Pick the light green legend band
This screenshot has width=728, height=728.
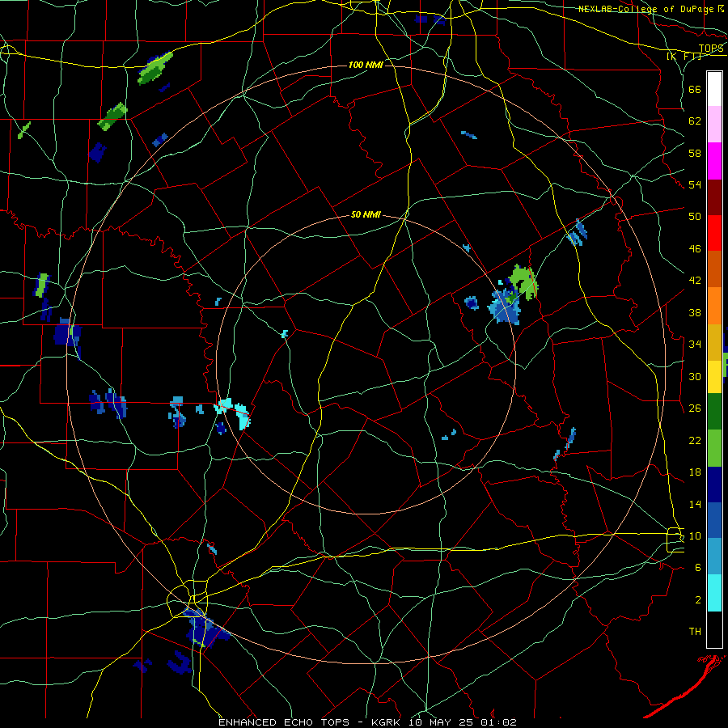[x=714, y=448]
